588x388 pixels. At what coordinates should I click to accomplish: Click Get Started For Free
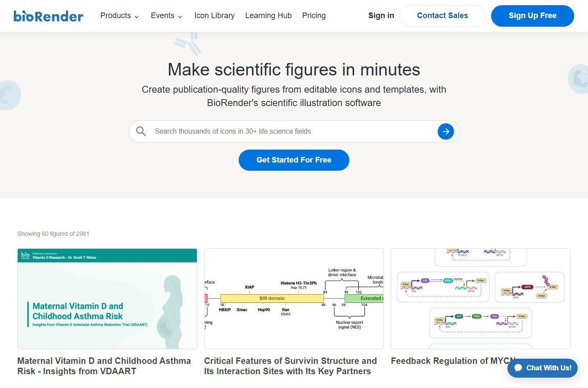point(294,160)
